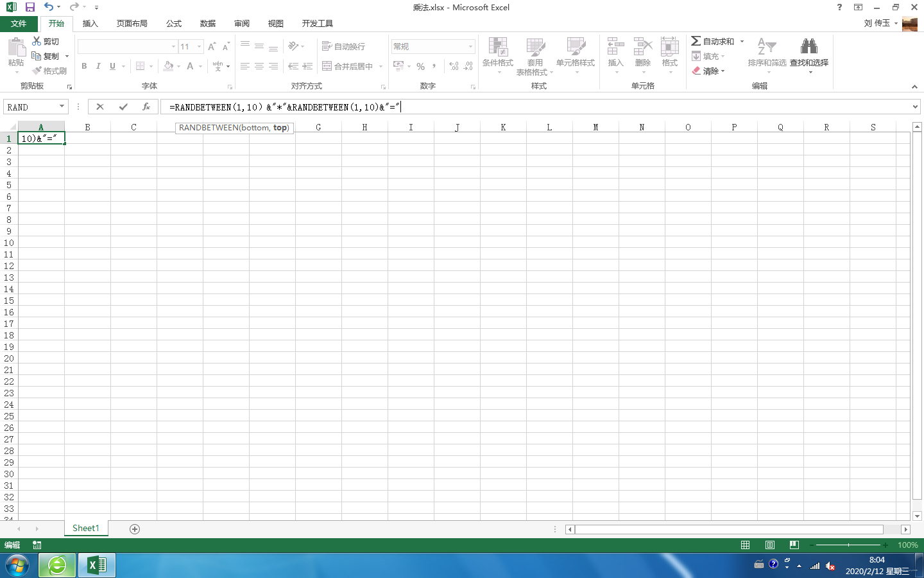Viewport: 924px width, 578px height.
Task: Select the Sheet1 worksheet tab
Action: tap(85, 528)
